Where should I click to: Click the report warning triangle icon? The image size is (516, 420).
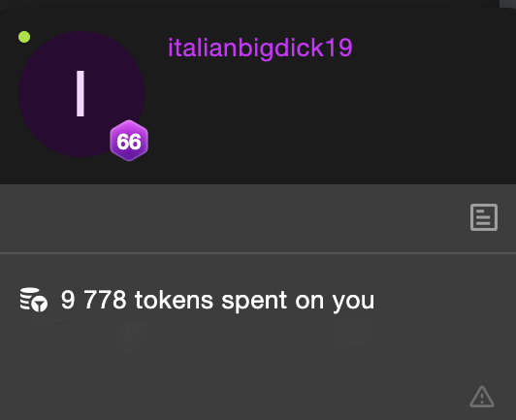(482, 397)
